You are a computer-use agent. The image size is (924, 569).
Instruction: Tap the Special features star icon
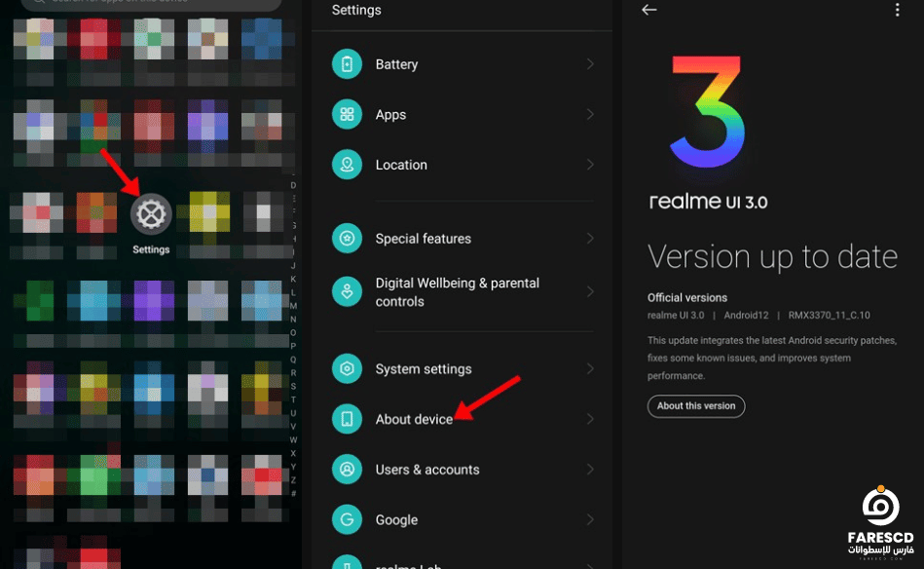click(x=347, y=238)
